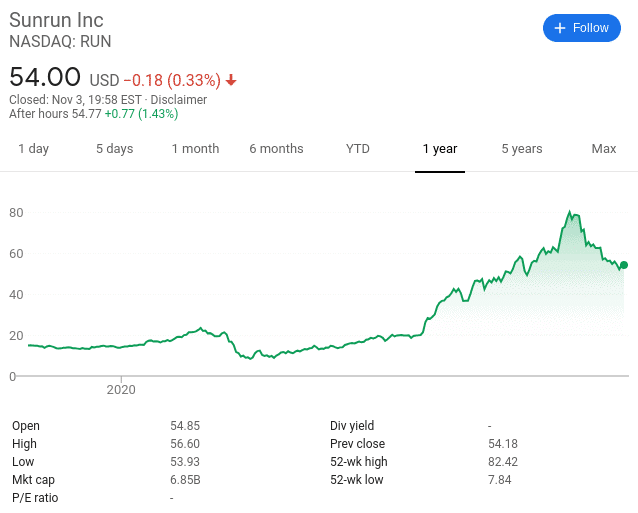The height and width of the screenshot is (513, 638).
Task: Click the red down arrow price indicator
Action: click(x=231, y=80)
